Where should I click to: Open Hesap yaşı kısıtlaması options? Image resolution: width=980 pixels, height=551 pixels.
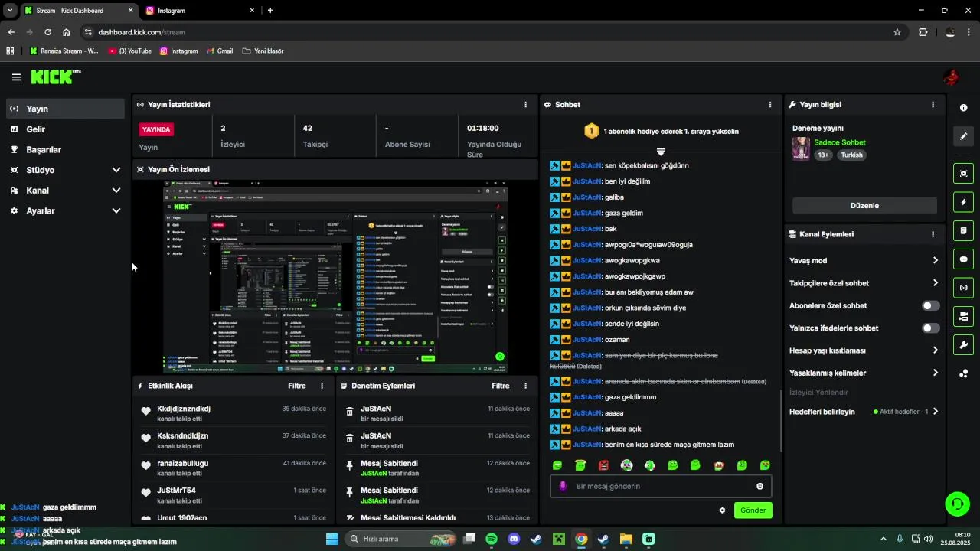[864, 350]
